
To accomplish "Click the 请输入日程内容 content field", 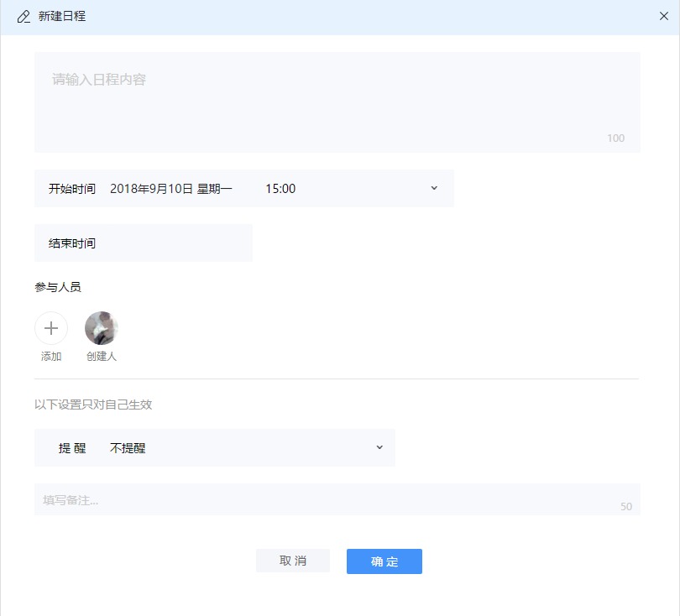I will (x=336, y=101).
